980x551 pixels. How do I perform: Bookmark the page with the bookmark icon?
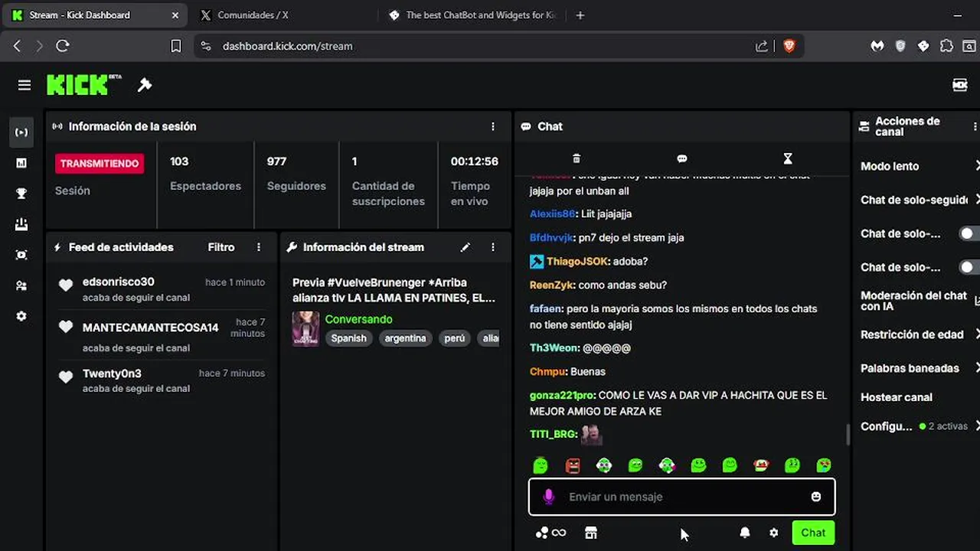[x=175, y=46]
